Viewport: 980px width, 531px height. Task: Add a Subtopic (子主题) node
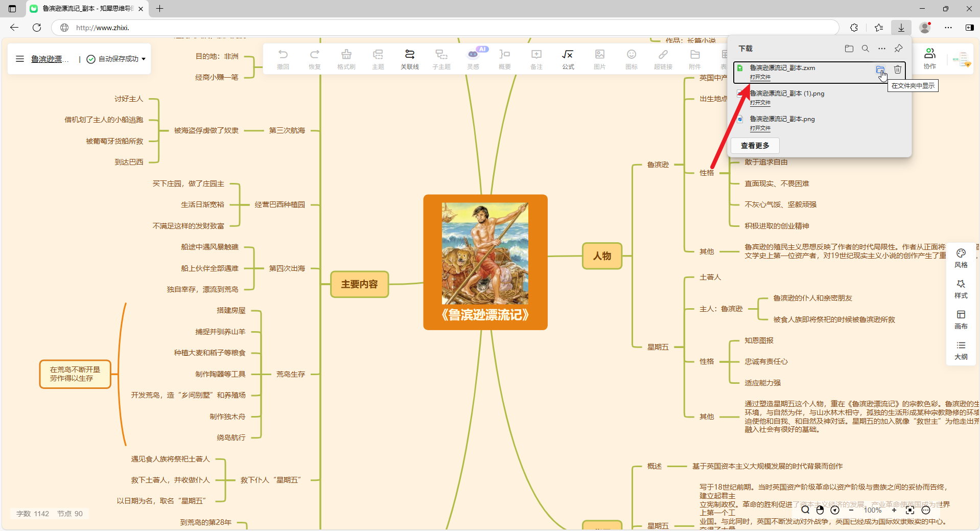[441, 59]
